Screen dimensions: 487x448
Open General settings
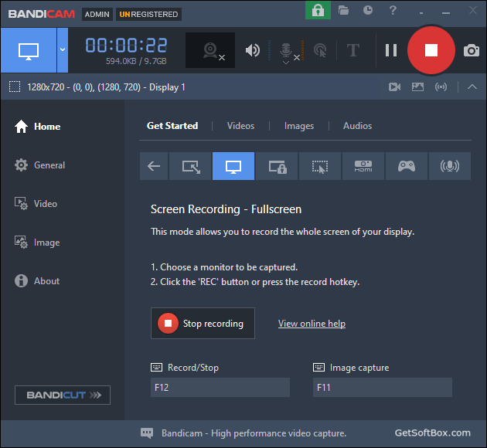pos(39,165)
